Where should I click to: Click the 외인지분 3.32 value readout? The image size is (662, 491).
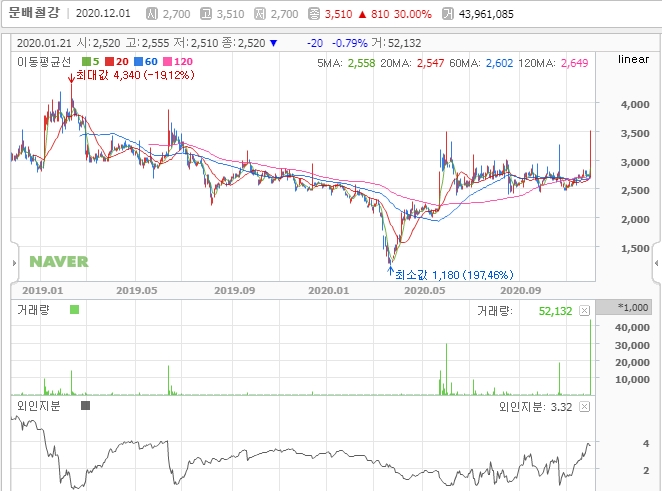pos(562,407)
